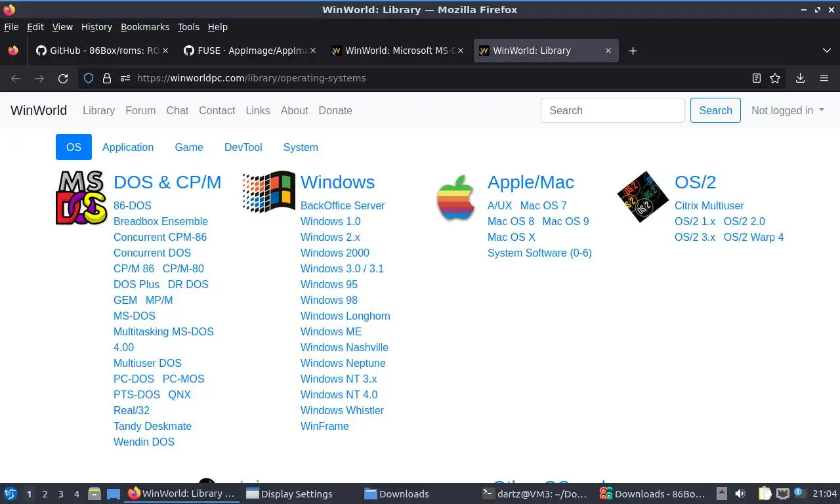The width and height of the screenshot is (840, 504).
Task: Open the system start menu icon
Action: (x=10, y=493)
